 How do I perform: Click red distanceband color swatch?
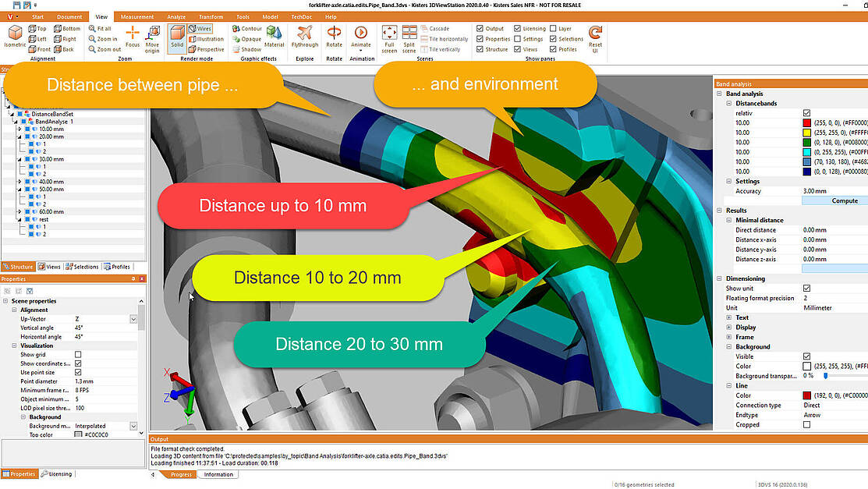(x=806, y=123)
